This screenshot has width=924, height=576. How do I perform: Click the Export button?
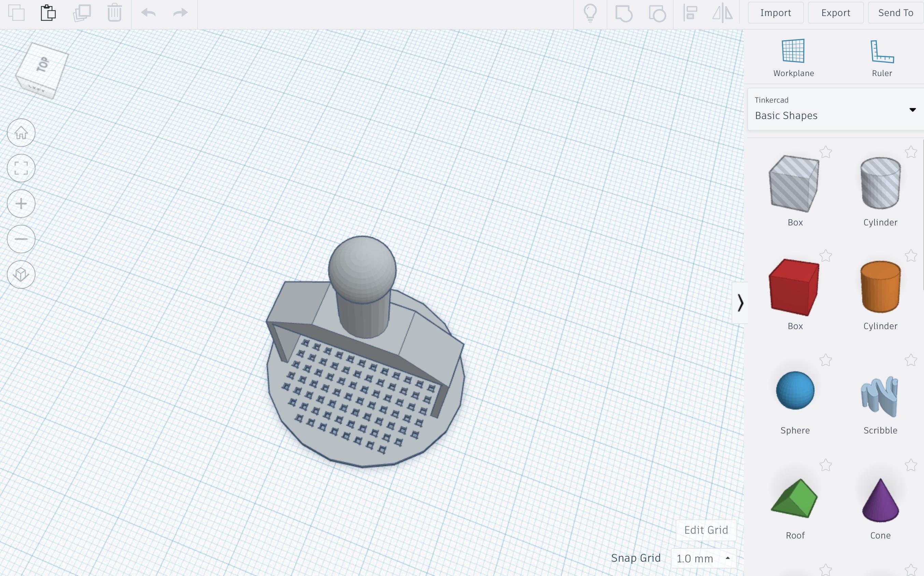tap(836, 13)
